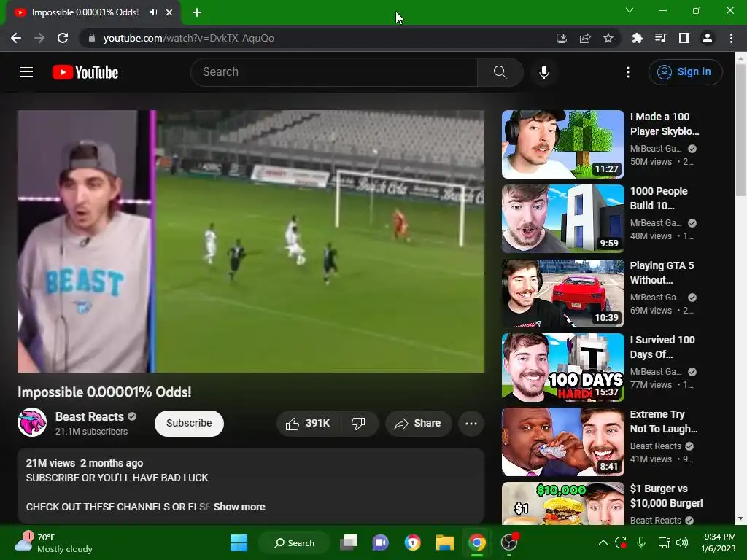Show hidden system tray icons
The height and width of the screenshot is (560, 747).
point(603,542)
